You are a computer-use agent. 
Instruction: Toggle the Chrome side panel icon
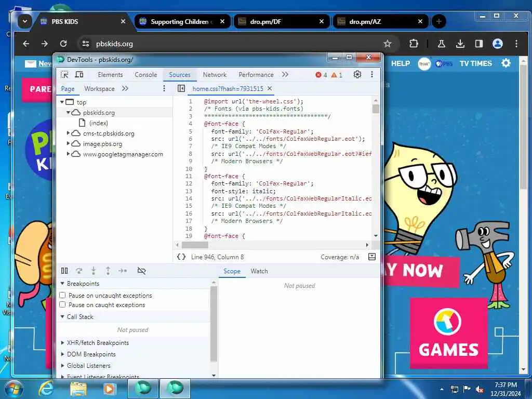pyautogui.click(x=478, y=44)
